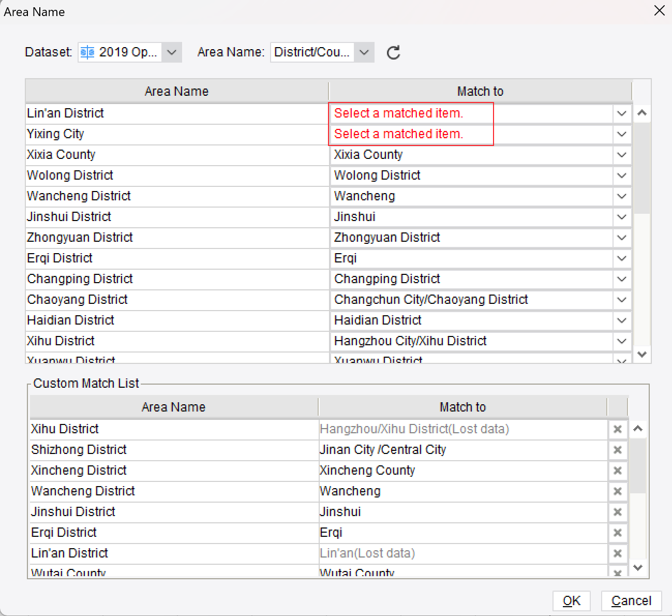672x616 pixels.
Task: Open match dropdown for Jinshui District row
Action: [x=621, y=217]
